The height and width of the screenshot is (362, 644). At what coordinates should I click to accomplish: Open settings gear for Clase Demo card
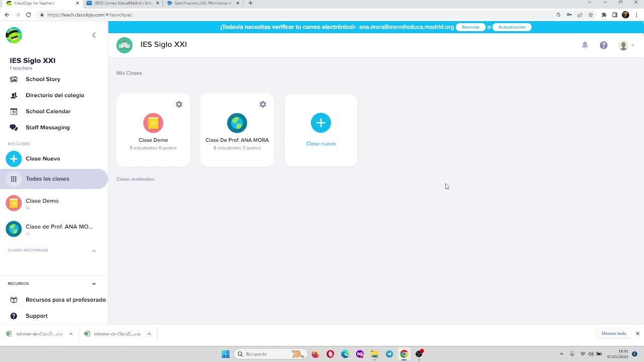pyautogui.click(x=179, y=104)
